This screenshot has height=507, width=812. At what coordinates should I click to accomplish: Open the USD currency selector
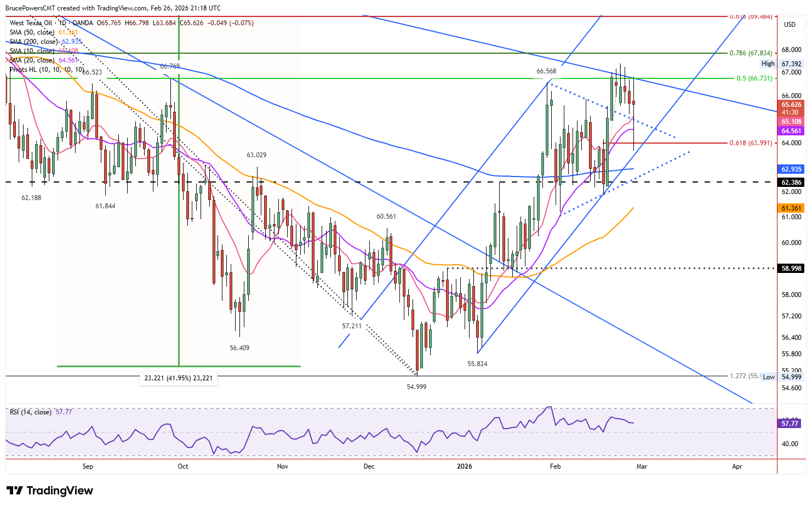(790, 24)
